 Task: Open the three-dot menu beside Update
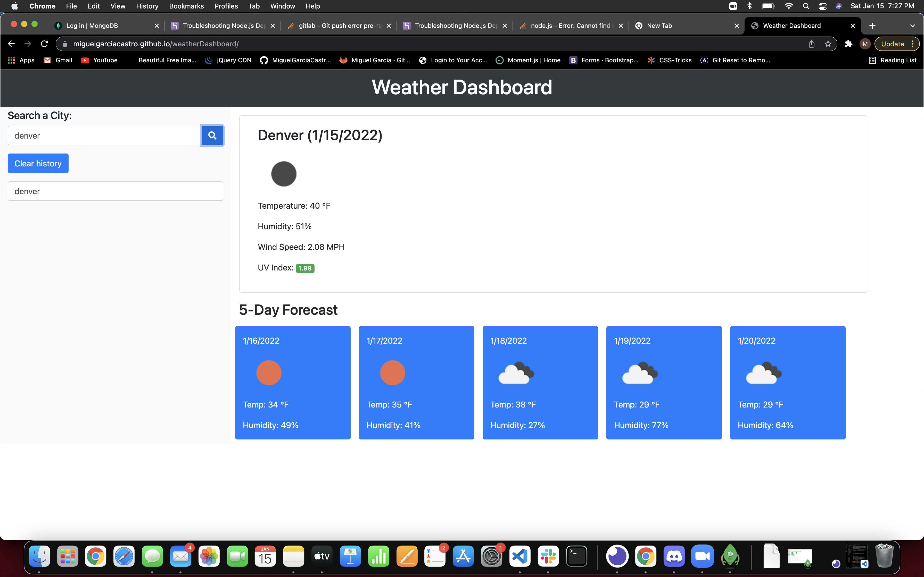912,44
